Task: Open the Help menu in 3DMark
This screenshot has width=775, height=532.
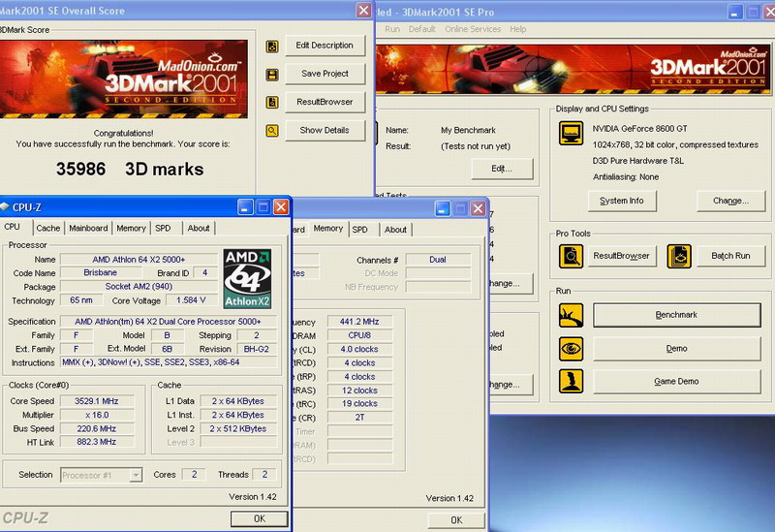Action: tap(518, 29)
